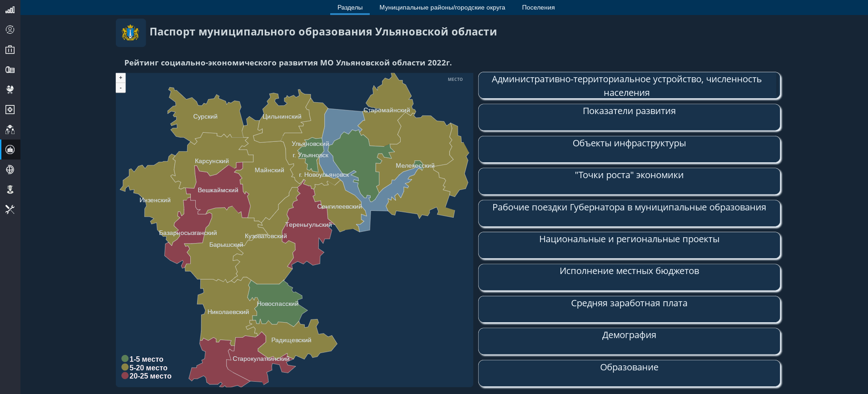The image size is (868, 394).
Task: Select the baby stroller icon
Action: pos(10,90)
